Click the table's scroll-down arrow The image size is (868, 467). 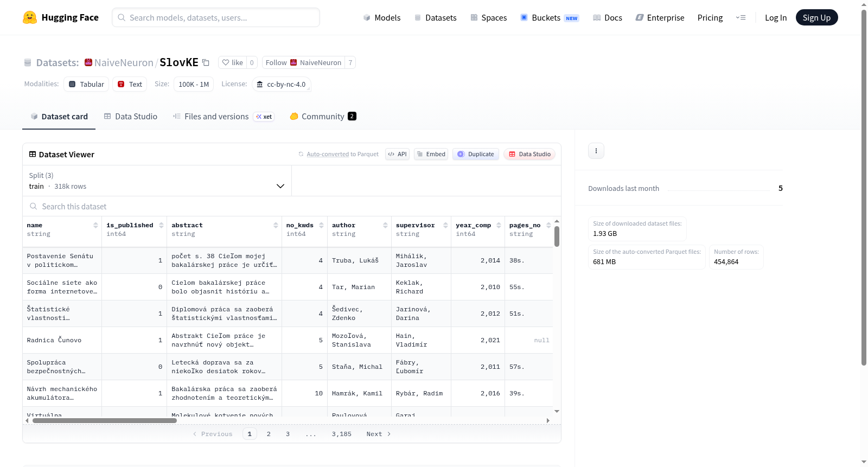click(x=557, y=412)
